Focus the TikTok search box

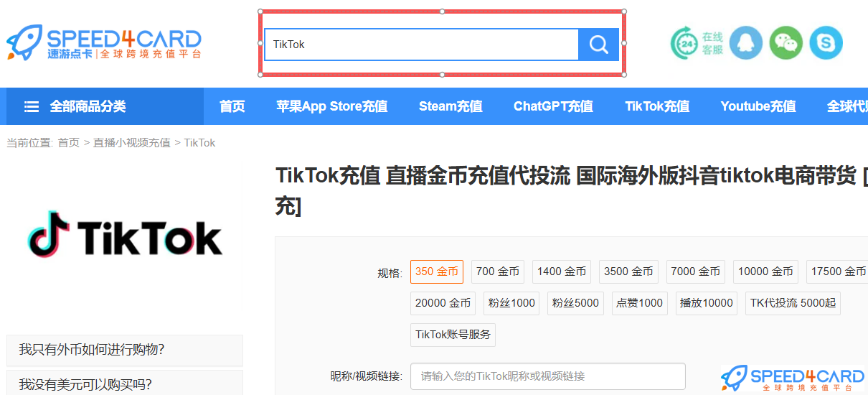pyautogui.click(x=421, y=45)
